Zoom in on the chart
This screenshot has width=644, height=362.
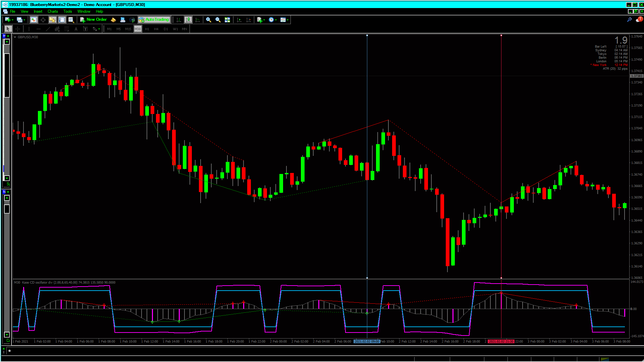209,20
